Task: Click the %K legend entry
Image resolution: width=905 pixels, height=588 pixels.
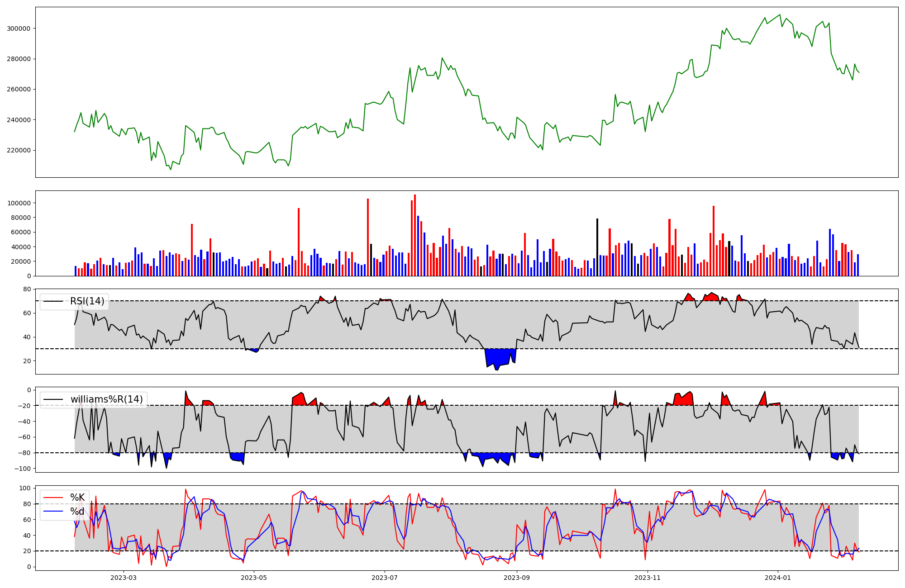Action: (77, 498)
